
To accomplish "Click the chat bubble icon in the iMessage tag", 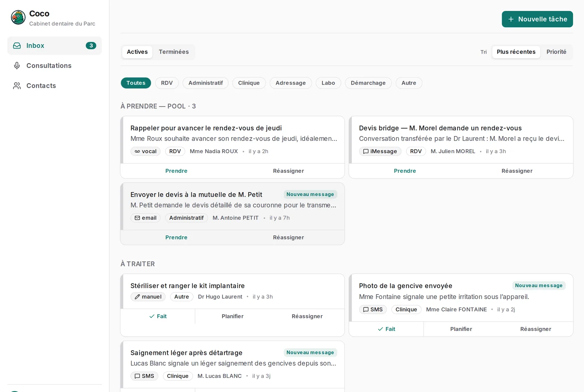I will [366, 151].
